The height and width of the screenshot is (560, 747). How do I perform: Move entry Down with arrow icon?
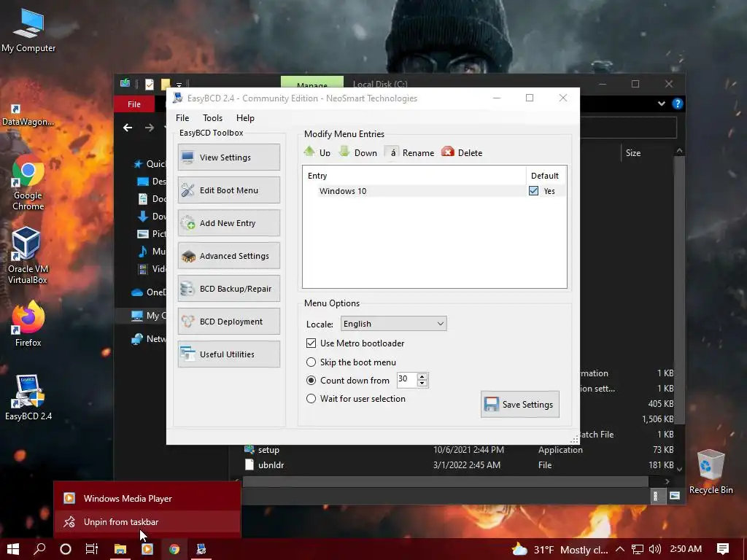coord(357,152)
